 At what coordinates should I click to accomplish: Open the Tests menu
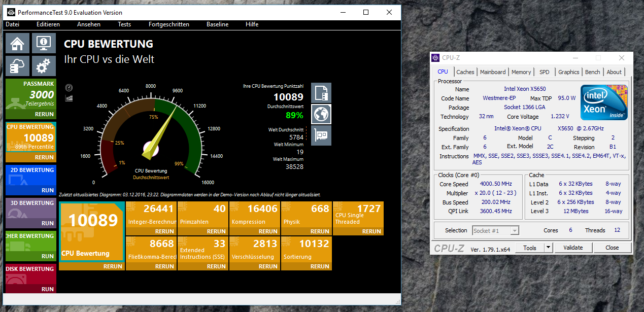(x=124, y=24)
